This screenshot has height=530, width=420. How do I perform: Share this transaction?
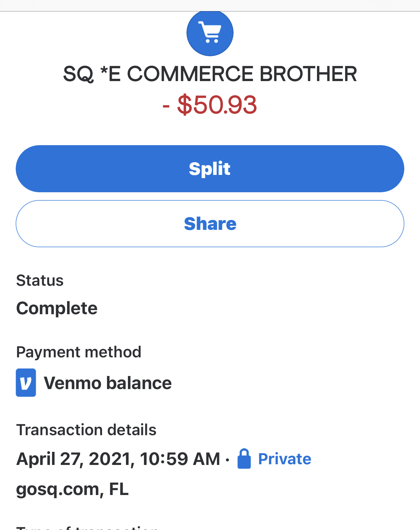210,224
